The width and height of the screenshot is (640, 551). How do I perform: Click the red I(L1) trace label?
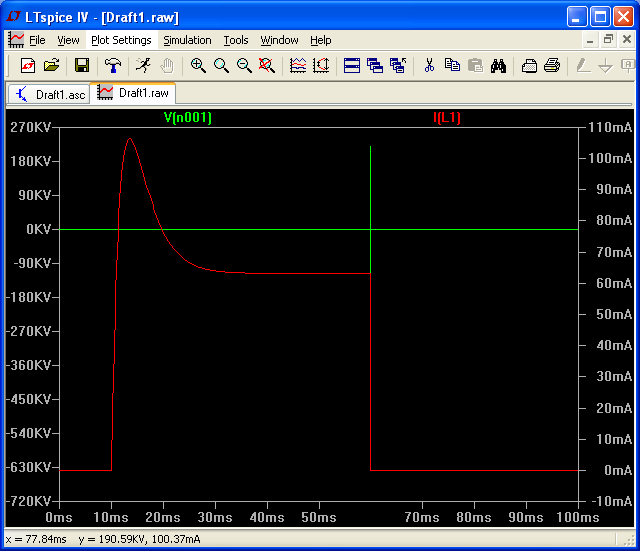pos(447,118)
